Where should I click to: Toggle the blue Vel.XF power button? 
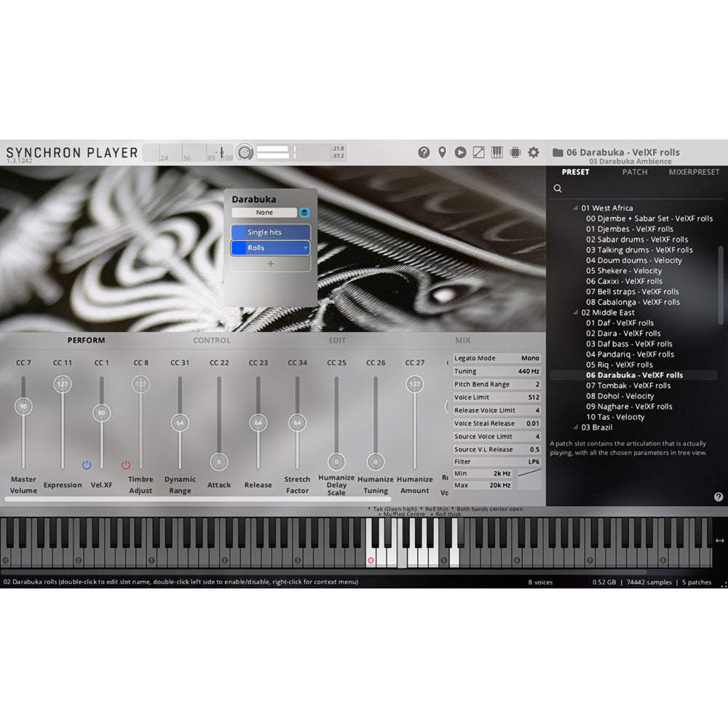click(x=87, y=464)
